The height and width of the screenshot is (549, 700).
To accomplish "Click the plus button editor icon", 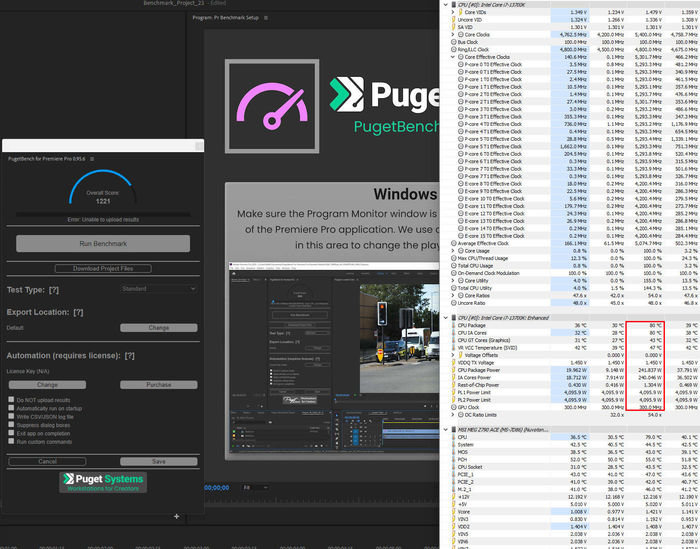I will pyautogui.click(x=177, y=516).
